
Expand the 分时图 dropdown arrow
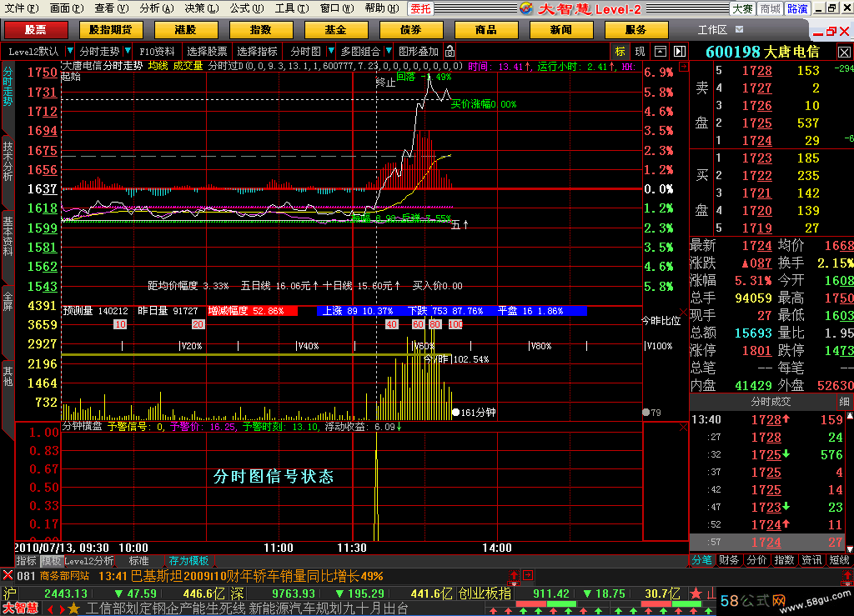coord(330,51)
